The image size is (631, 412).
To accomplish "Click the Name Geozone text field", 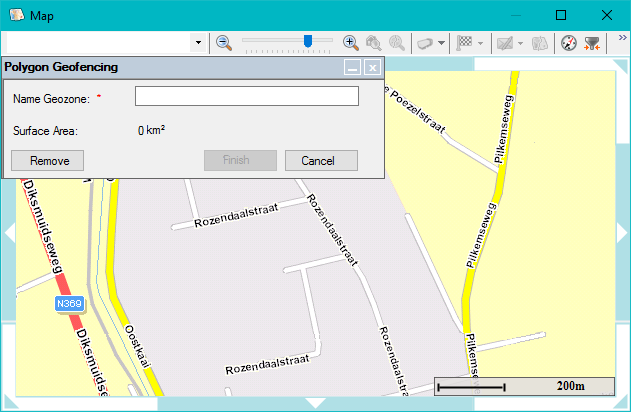I will 246,96.
